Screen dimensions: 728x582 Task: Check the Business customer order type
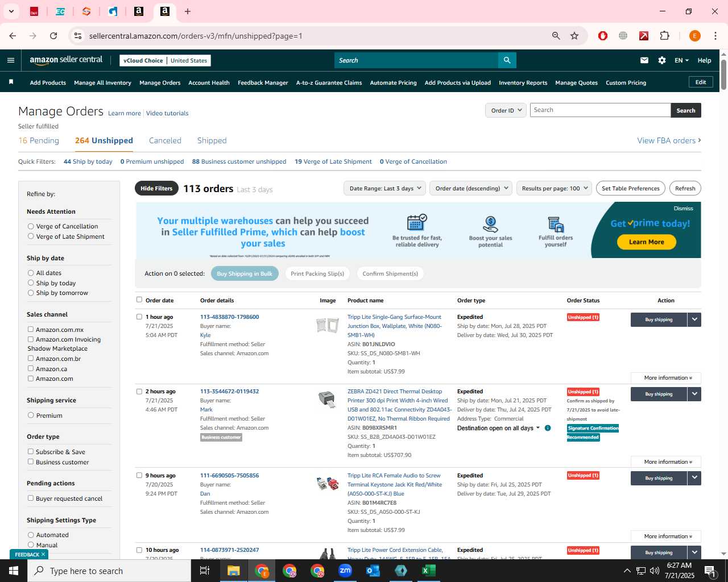[x=31, y=462]
